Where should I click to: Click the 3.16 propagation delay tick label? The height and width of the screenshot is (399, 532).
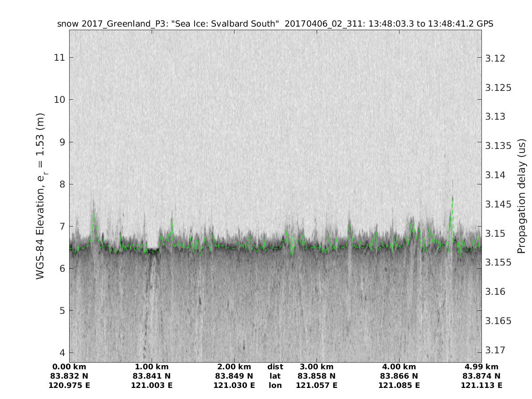pyautogui.click(x=495, y=292)
